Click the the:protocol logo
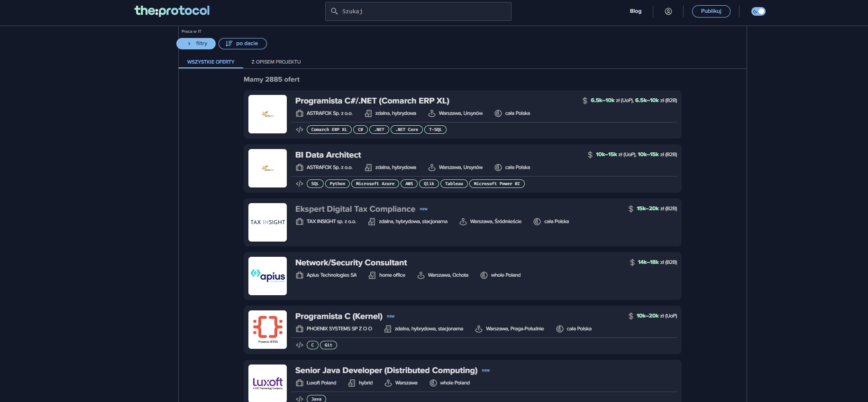 tap(172, 11)
